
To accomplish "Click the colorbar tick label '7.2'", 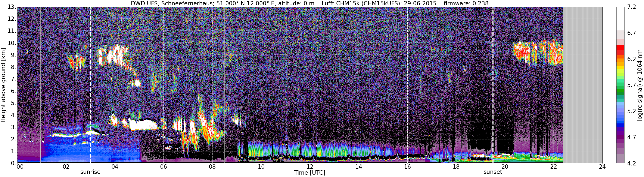I will click(632, 7).
